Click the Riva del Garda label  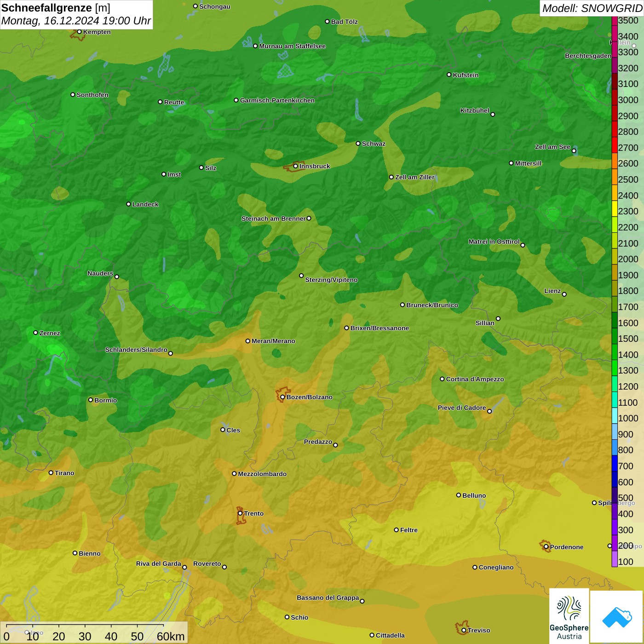coord(159,563)
